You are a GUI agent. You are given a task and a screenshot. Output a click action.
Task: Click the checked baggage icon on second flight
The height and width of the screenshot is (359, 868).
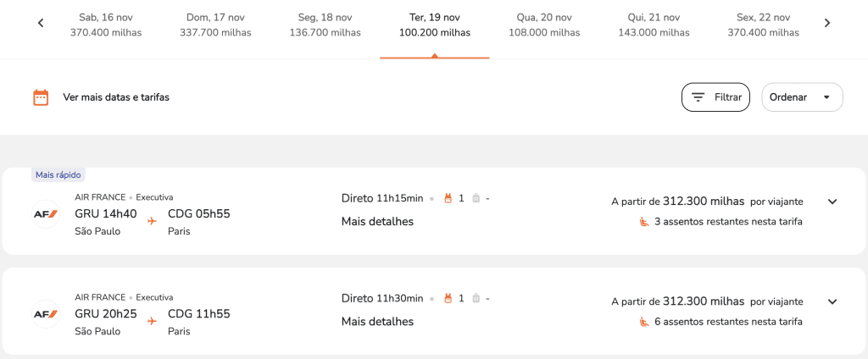coord(476,299)
